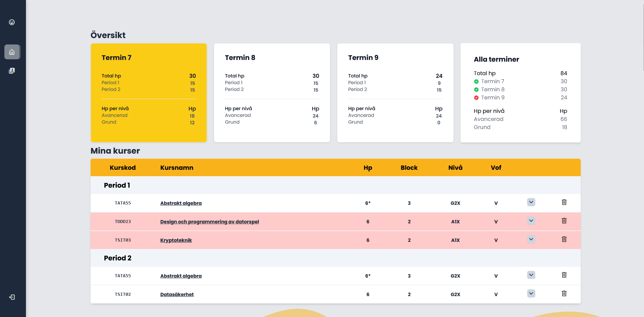Click green check icon beside Termin 8
This screenshot has width=644, height=317.
[x=476, y=90]
